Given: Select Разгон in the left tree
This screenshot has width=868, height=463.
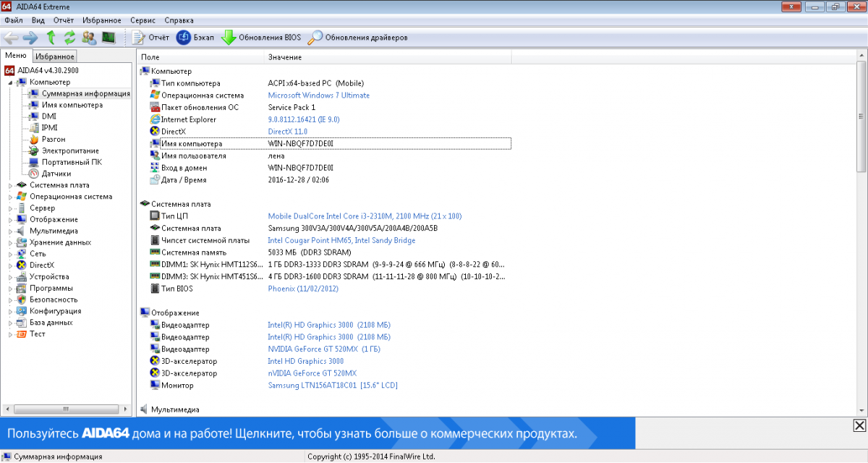Looking at the screenshot, I should 54,139.
